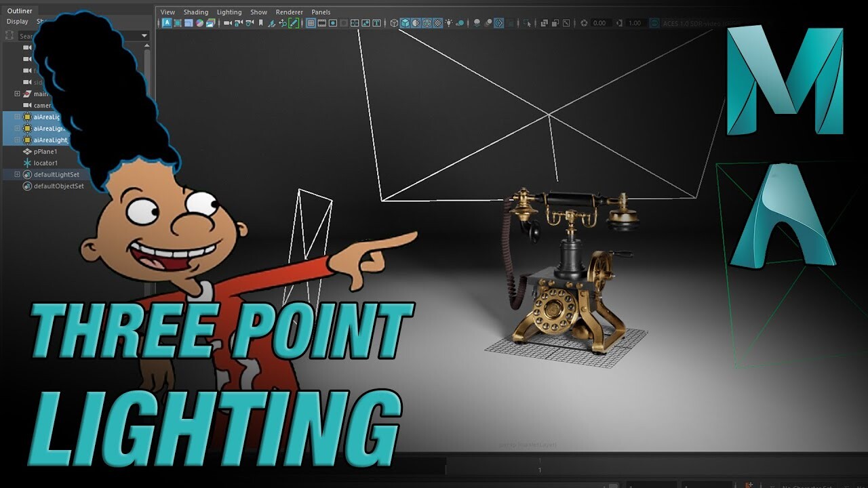868x488 pixels.
Task: Open the View menu in viewport panel
Action: [167, 12]
